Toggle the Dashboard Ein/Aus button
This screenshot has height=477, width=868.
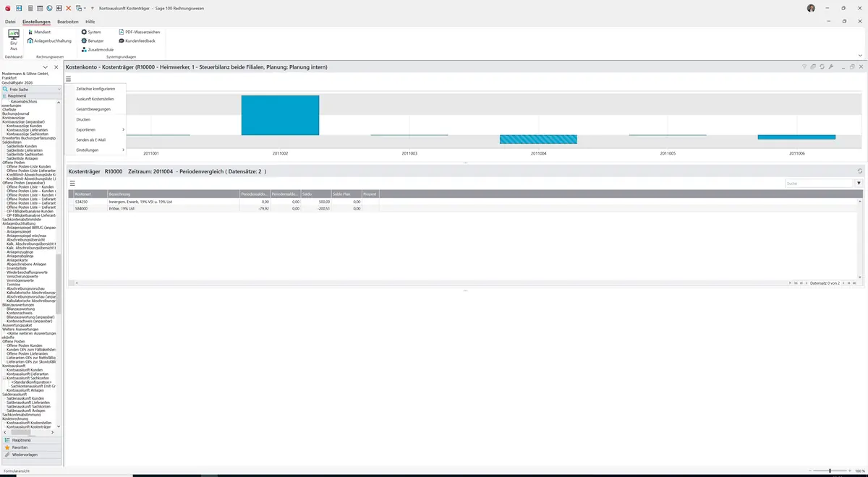(x=14, y=39)
